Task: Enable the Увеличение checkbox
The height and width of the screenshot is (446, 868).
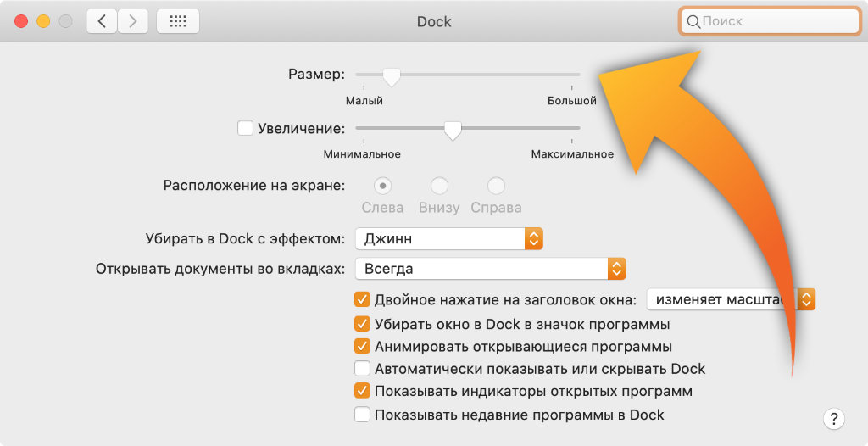Action: pos(246,128)
